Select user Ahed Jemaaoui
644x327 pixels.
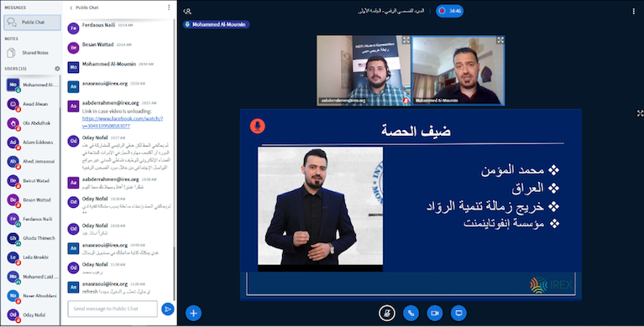click(x=33, y=162)
